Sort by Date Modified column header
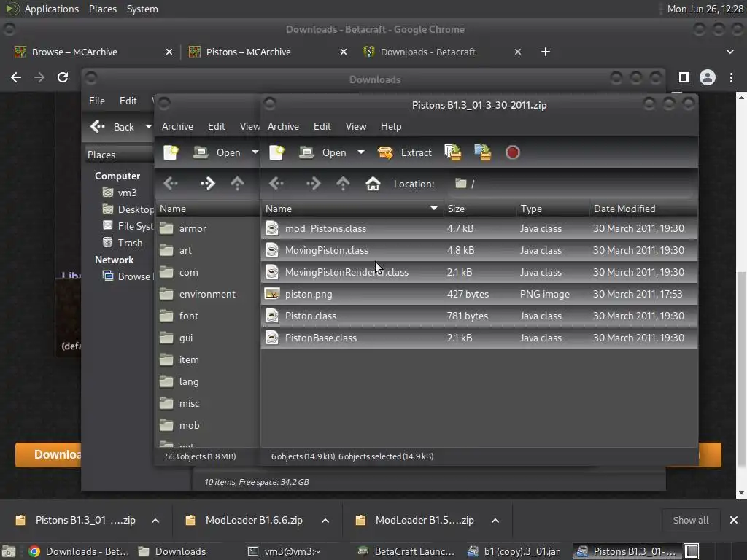This screenshot has height=560, width=747. 643,209
